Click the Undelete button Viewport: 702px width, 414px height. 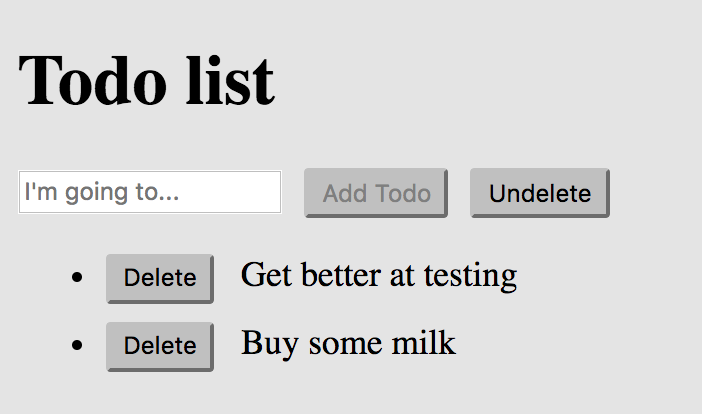pyautogui.click(x=539, y=193)
